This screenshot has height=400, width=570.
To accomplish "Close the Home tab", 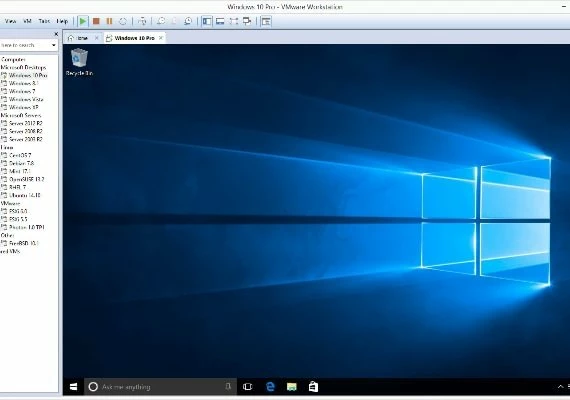I will (97, 38).
